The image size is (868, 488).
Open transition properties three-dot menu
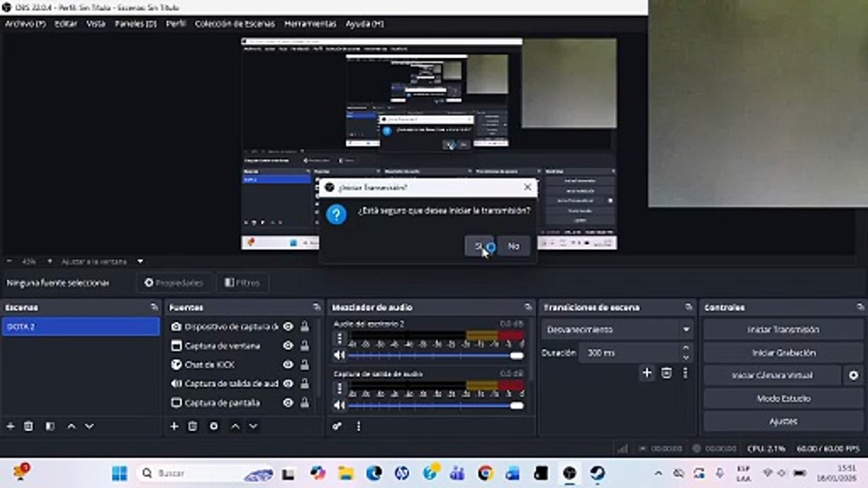click(686, 373)
